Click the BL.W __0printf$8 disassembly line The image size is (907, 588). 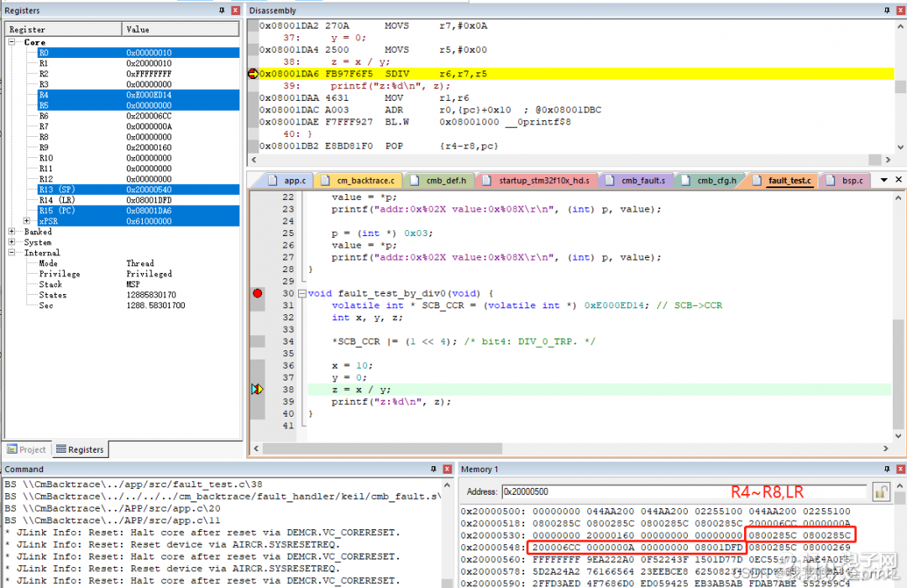click(x=415, y=122)
